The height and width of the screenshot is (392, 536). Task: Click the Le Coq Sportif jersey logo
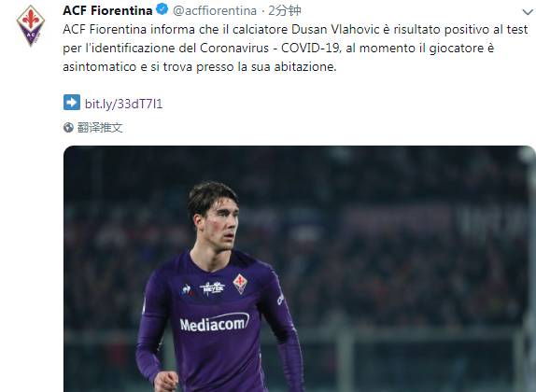click(187, 290)
